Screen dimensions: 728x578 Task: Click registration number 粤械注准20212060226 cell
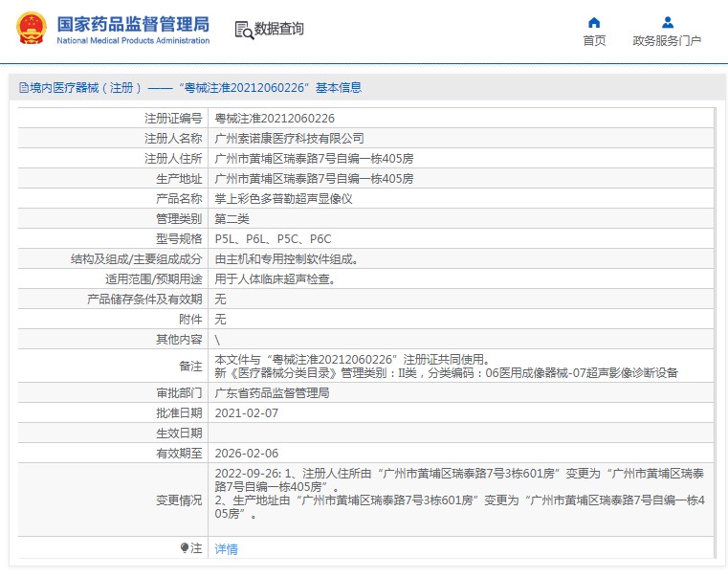coord(275,119)
